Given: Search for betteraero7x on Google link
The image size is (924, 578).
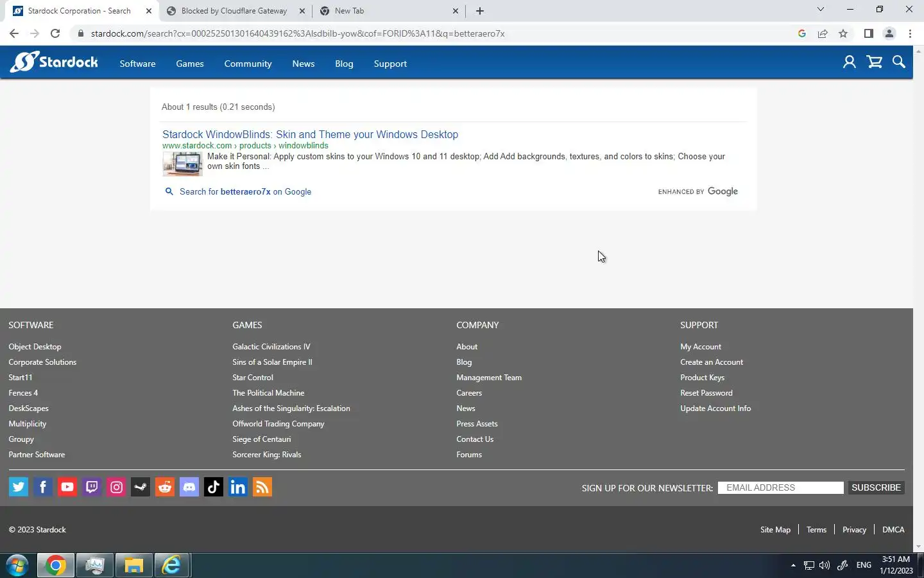Looking at the screenshot, I should [x=245, y=191].
